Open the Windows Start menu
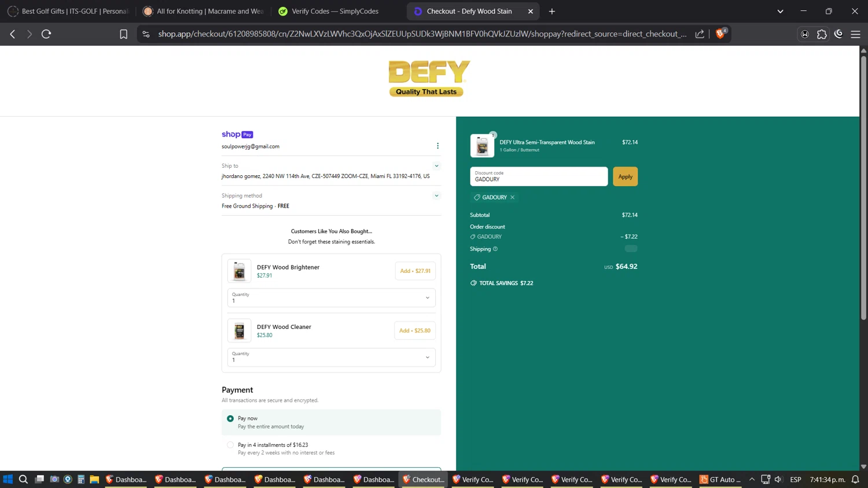This screenshot has height=488, width=868. 8,479
